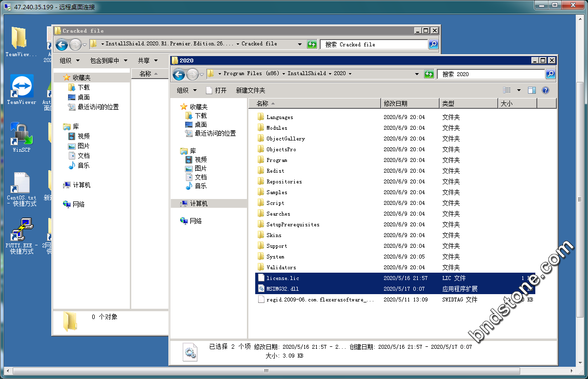Viewport: 588px width, 379px height.
Task: Sort by the 修改日期 column header
Action: [409, 103]
